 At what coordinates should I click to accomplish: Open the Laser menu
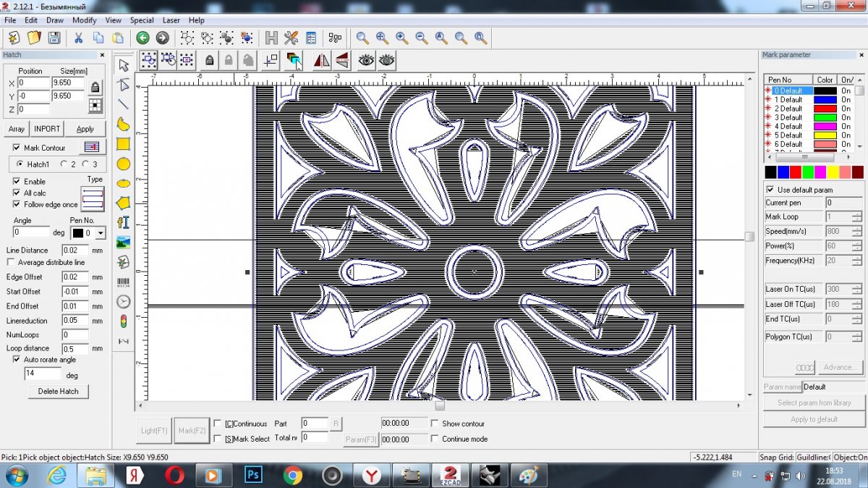tap(171, 20)
